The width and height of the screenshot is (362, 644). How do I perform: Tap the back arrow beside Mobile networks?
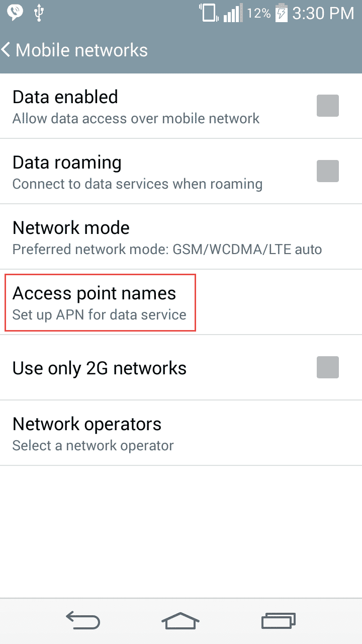(x=7, y=50)
